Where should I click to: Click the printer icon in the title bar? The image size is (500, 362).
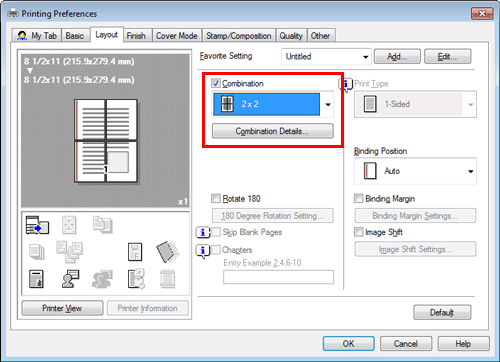(x=13, y=14)
